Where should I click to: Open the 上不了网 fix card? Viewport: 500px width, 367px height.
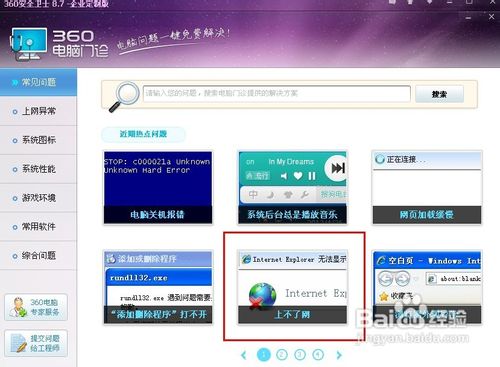293,287
